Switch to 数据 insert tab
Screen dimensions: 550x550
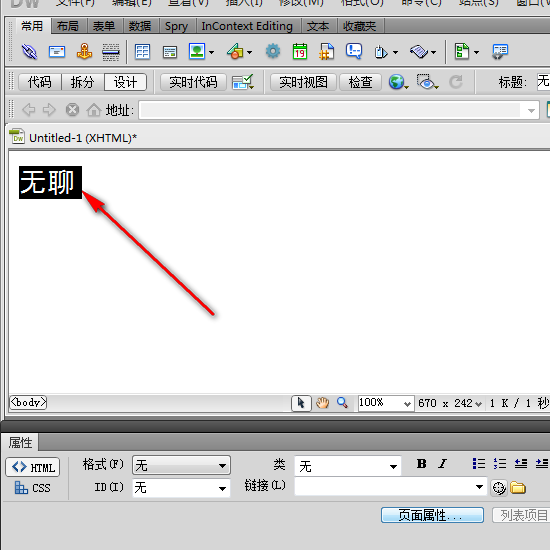[x=140, y=26]
